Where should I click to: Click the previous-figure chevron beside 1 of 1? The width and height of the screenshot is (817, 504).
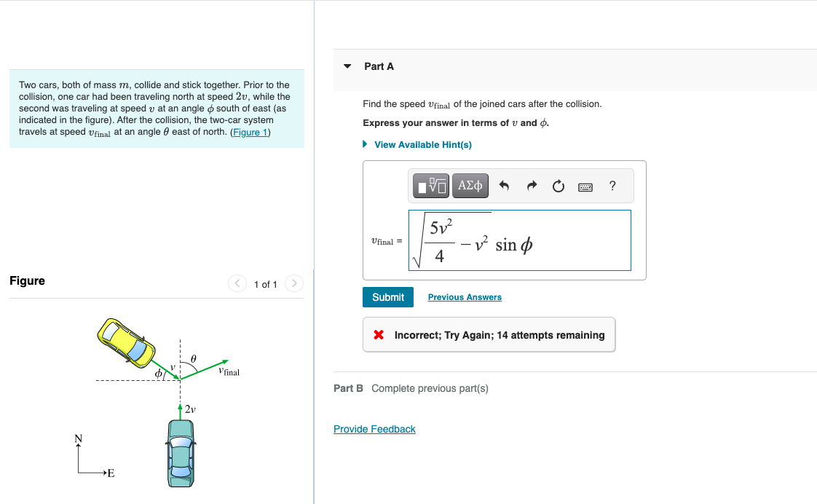click(237, 283)
